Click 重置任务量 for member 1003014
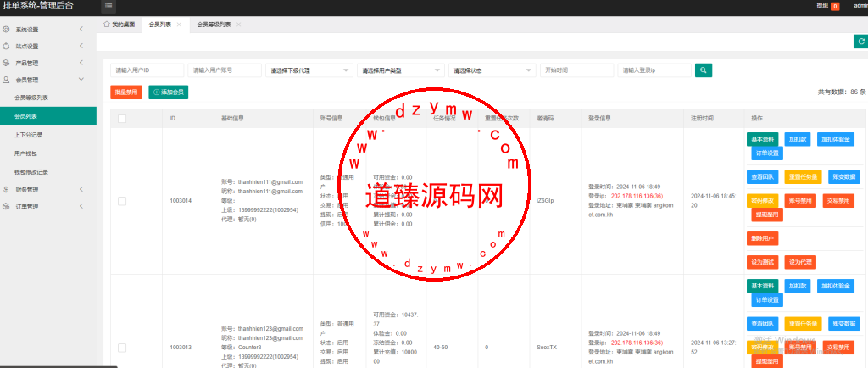This screenshot has height=368, width=868. point(803,177)
